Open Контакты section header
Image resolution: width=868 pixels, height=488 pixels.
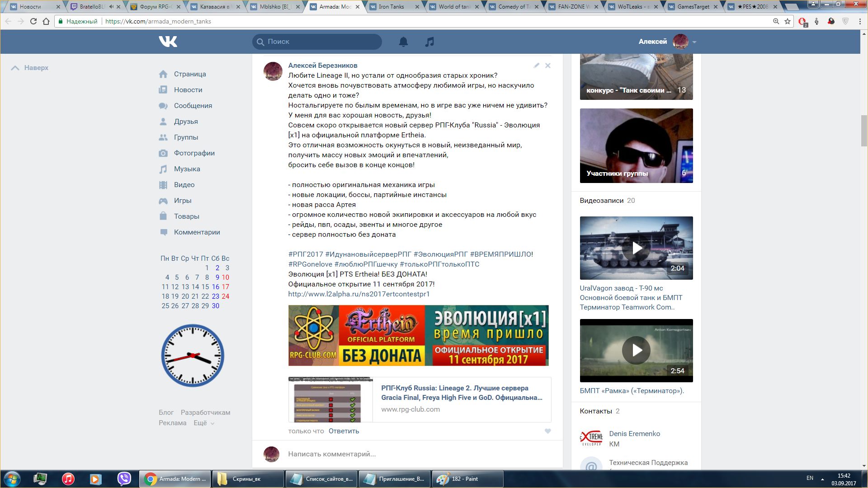coord(595,411)
